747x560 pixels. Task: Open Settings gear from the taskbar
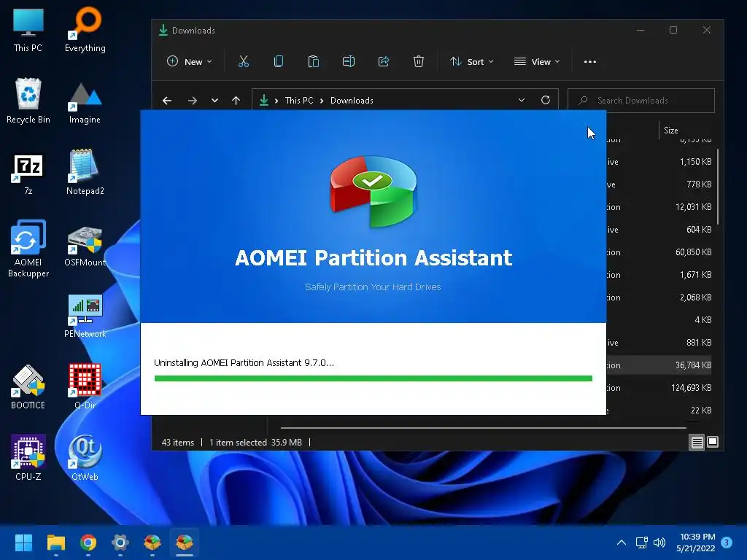120,542
